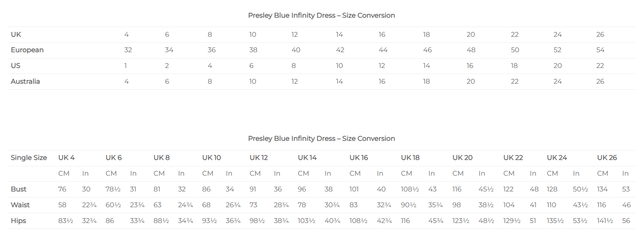Click the UK 20 column header

tap(462, 158)
